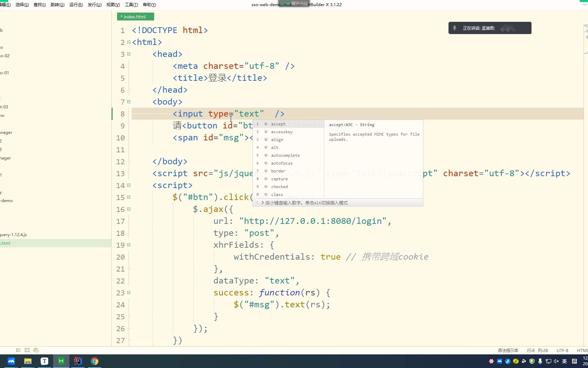Collapse the script block fold on line 14
Screen dimensions: 588x368
pos(129,185)
